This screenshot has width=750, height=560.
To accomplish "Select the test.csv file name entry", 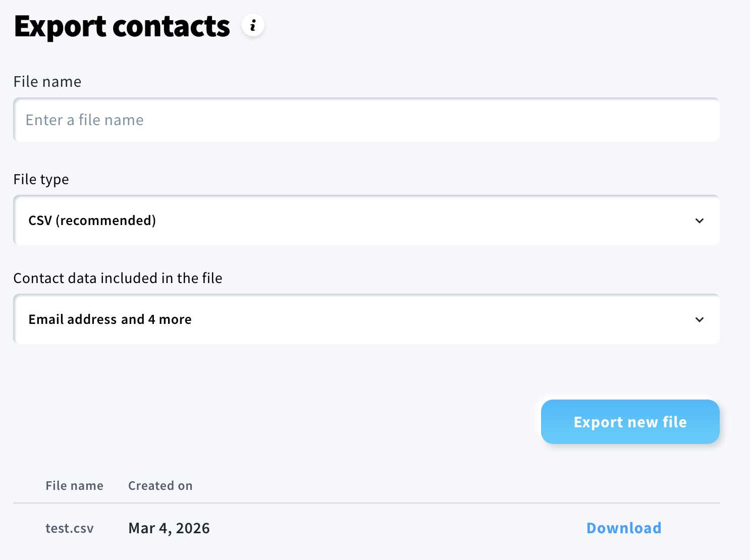I will click(x=69, y=528).
